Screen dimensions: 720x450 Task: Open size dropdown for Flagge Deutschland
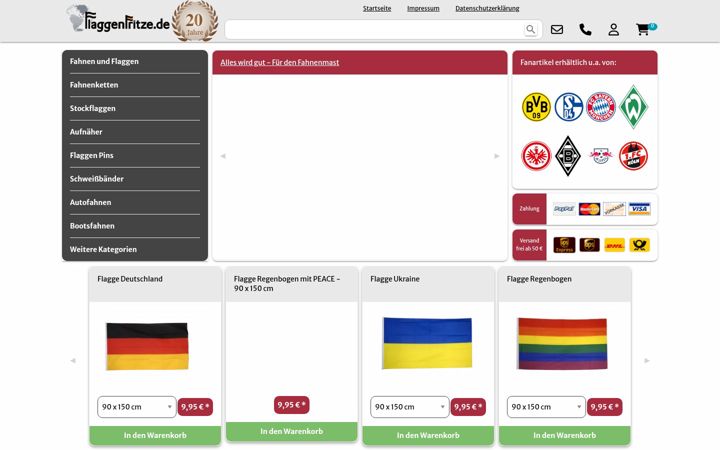click(x=136, y=407)
